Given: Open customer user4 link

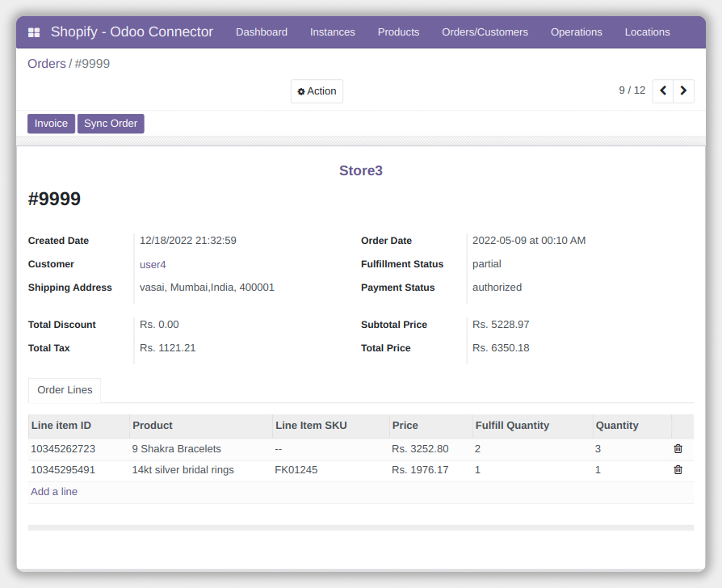Looking at the screenshot, I should 153,265.
